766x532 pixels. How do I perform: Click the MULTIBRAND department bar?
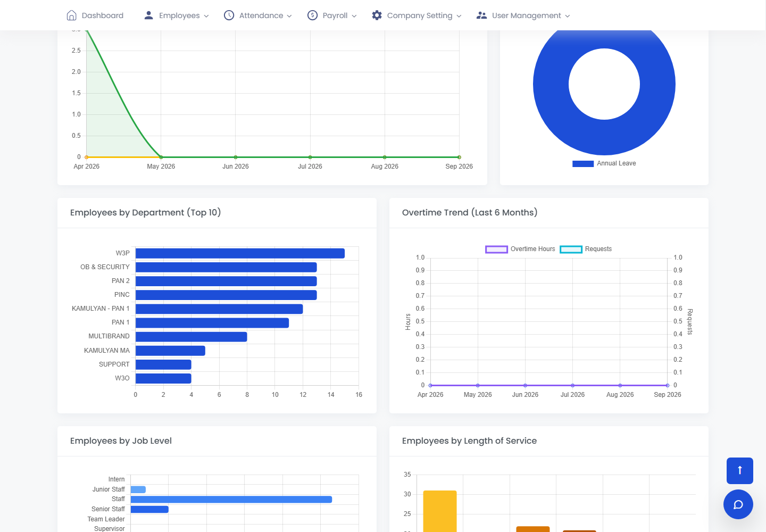click(191, 336)
